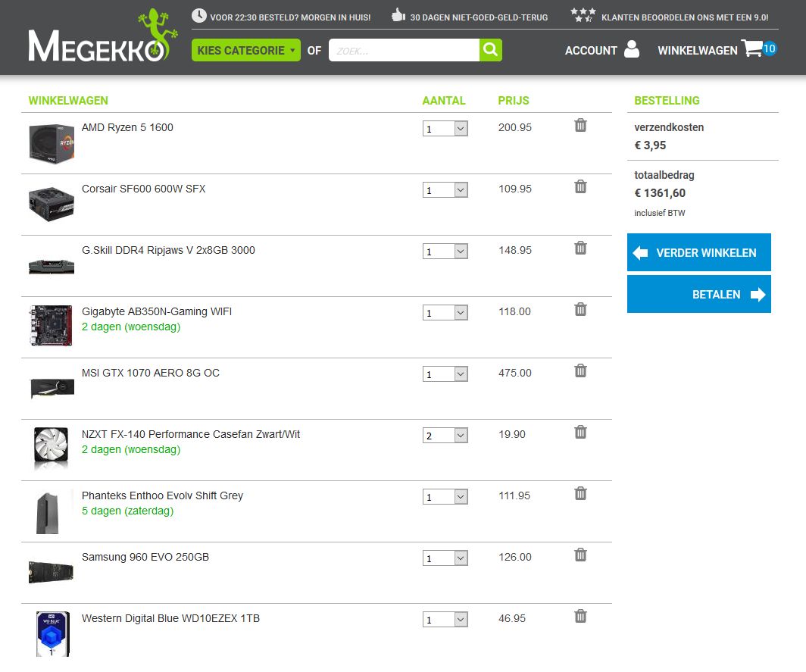The image size is (806, 672).
Task: Click the total amount € 1361,60
Action: tap(660, 192)
